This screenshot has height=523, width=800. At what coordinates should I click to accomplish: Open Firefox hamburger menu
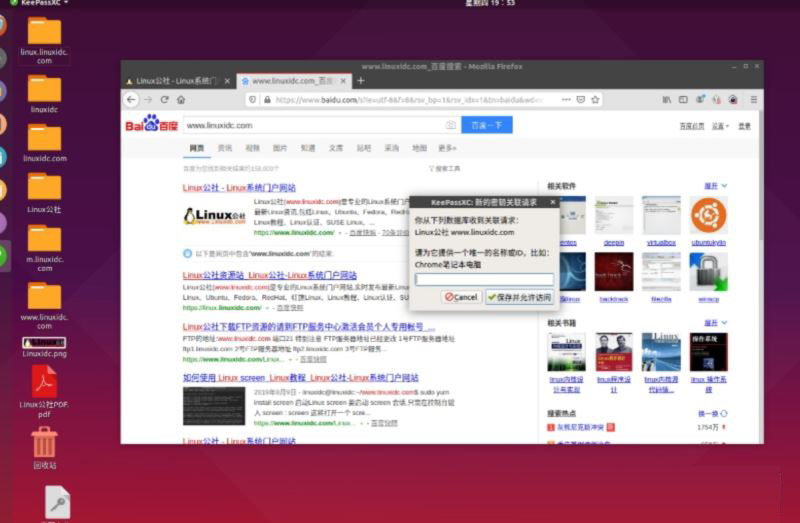pos(754,99)
